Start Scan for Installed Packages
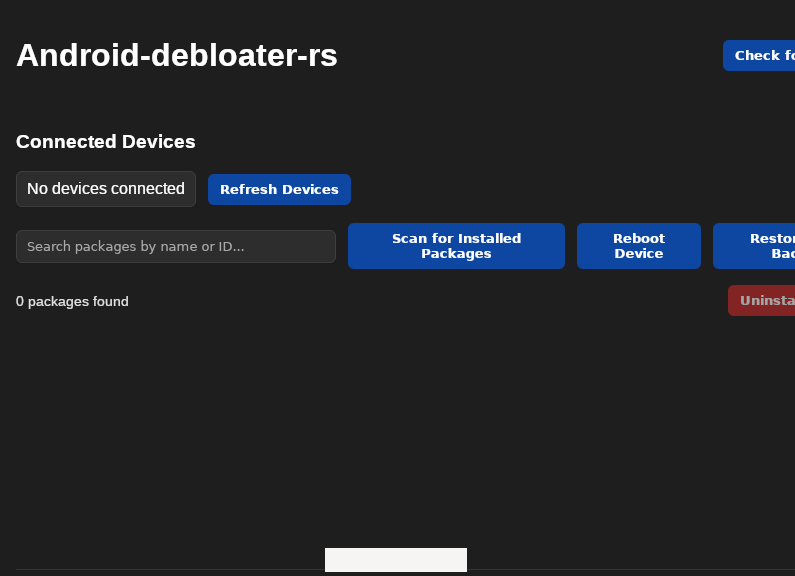Image resolution: width=795 pixels, height=576 pixels. pos(456,246)
